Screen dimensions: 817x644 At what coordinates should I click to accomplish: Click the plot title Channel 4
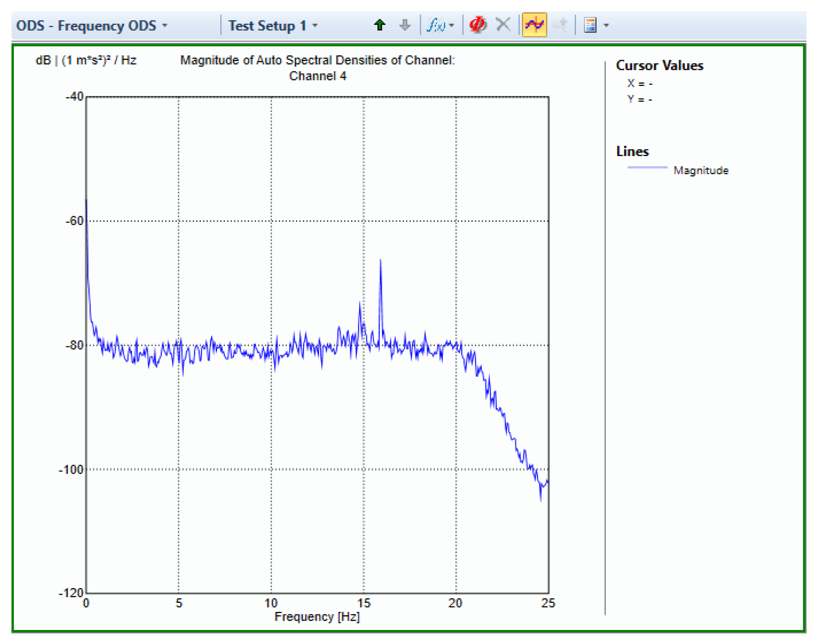318,76
